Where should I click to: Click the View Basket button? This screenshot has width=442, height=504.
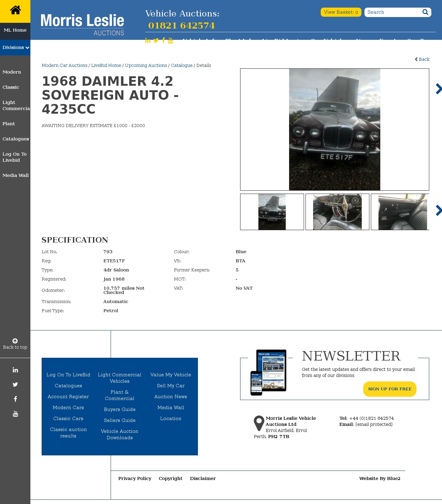click(x=341, y=12)
